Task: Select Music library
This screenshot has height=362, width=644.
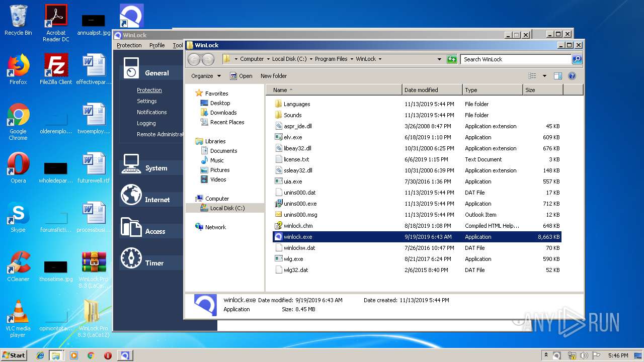Action: click(x=212, y=160)
